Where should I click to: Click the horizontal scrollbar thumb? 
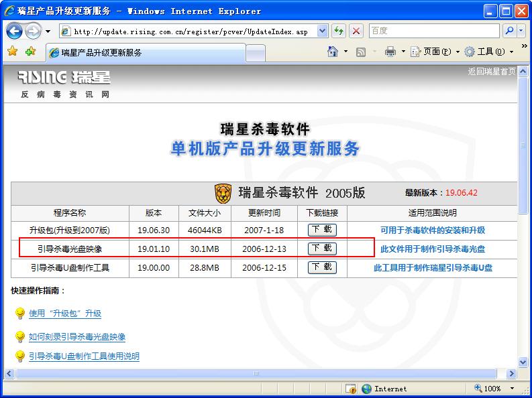tap(256, 374)
